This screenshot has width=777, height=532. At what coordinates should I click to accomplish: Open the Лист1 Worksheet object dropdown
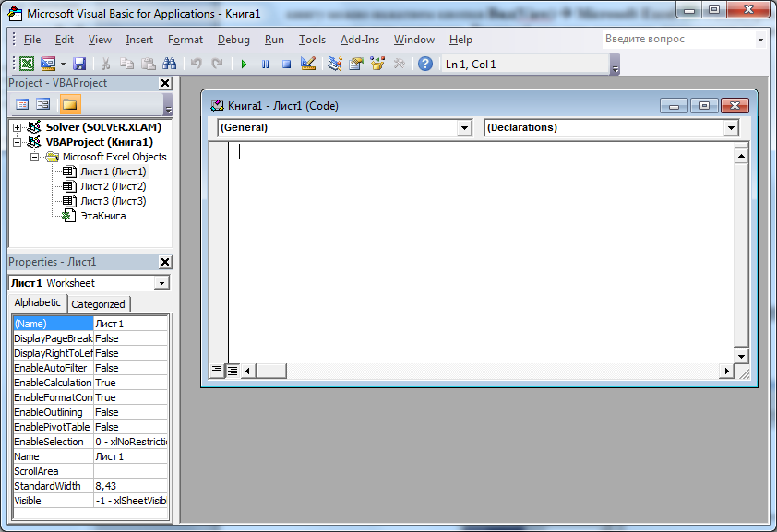pos(161,283)
